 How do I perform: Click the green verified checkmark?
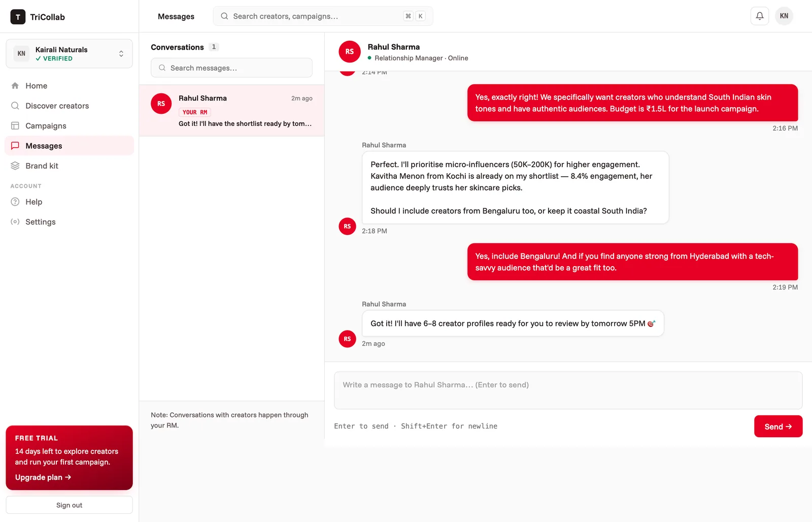tap(38, 58)
